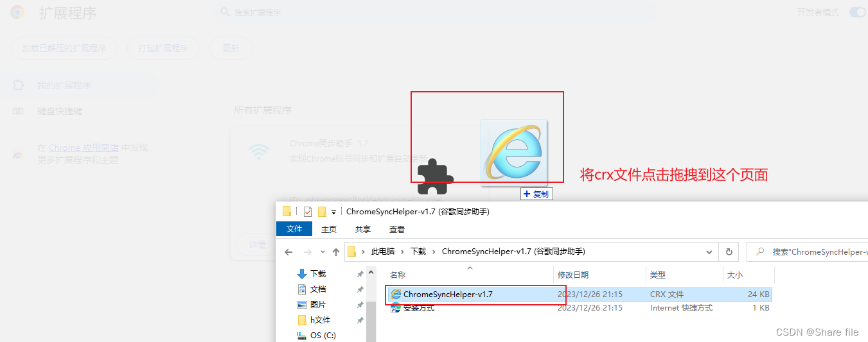This screenshot has height=342, width=868.
Task: Select OS (C:) drive in navigation pane
Action: pyautogui.click(x=323, y=335)
